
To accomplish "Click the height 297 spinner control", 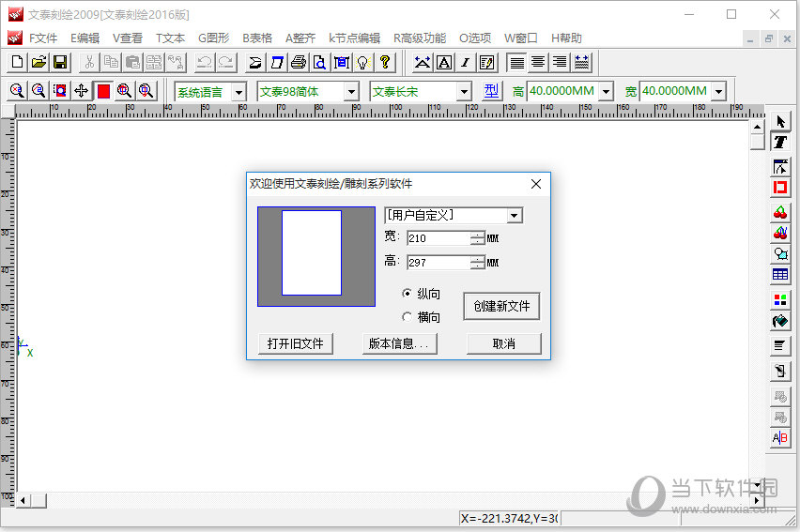I will 478,263.
